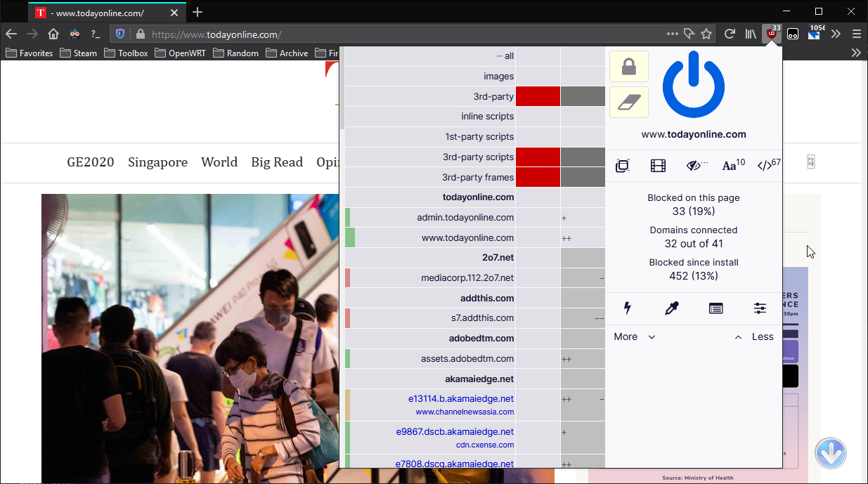Open the page actions three-dot menu
The image size is (868, 484).
click(x=673, y=34)
